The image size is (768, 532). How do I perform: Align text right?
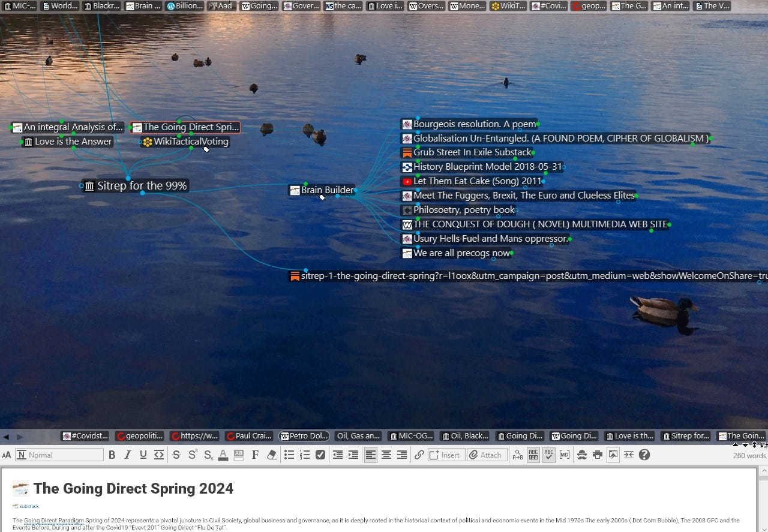coord(402,455)
